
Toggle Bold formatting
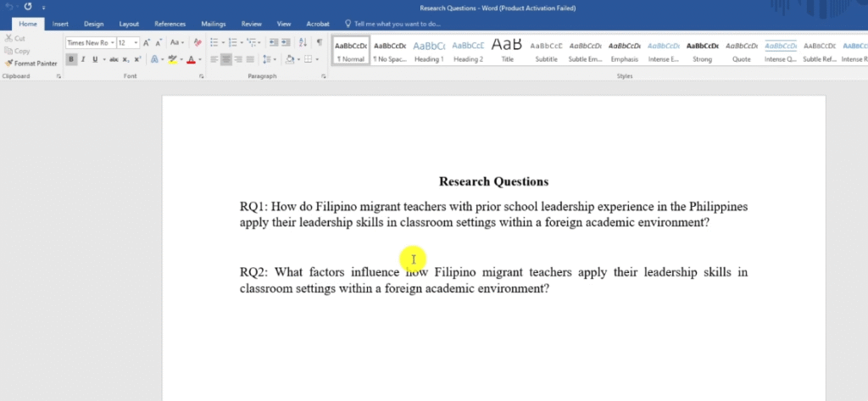[71, 59]
